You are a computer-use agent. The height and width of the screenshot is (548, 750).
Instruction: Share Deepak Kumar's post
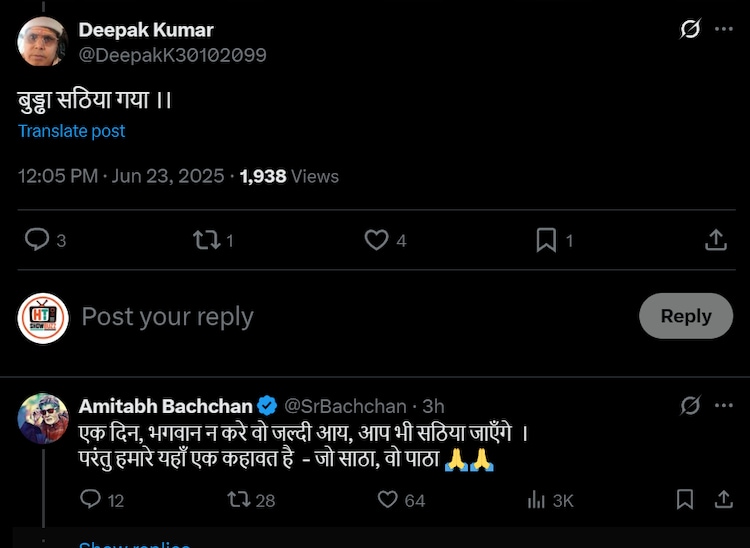coord(716,240)
